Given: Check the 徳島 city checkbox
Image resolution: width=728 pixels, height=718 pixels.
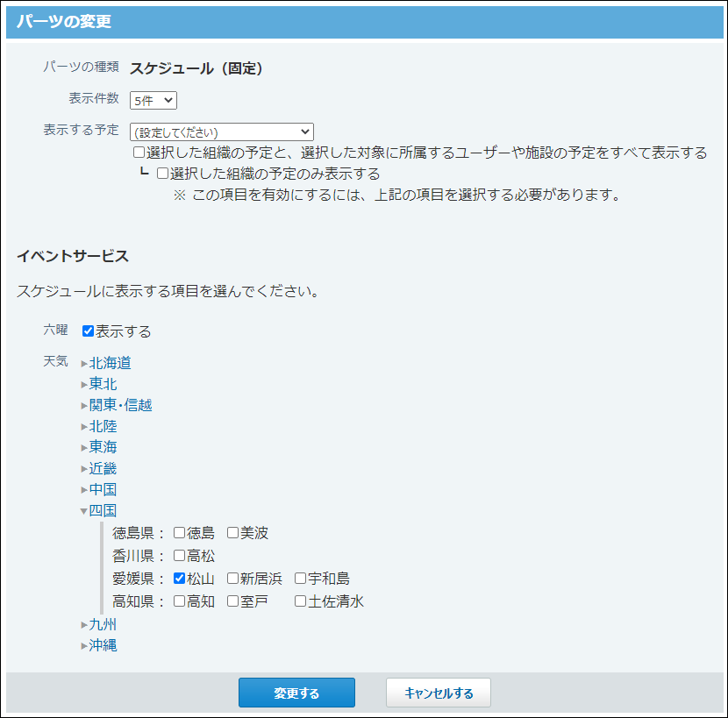Looking at the screenshot, I should (x=179, y=532).
